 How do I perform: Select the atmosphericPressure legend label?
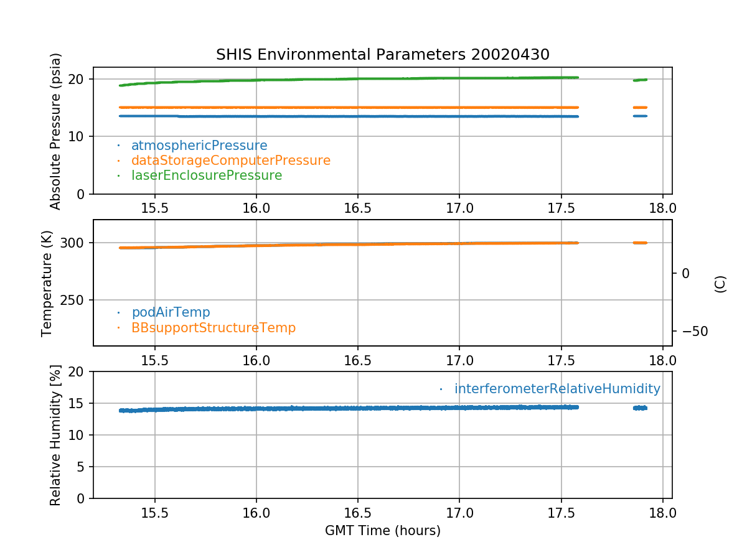199,146
